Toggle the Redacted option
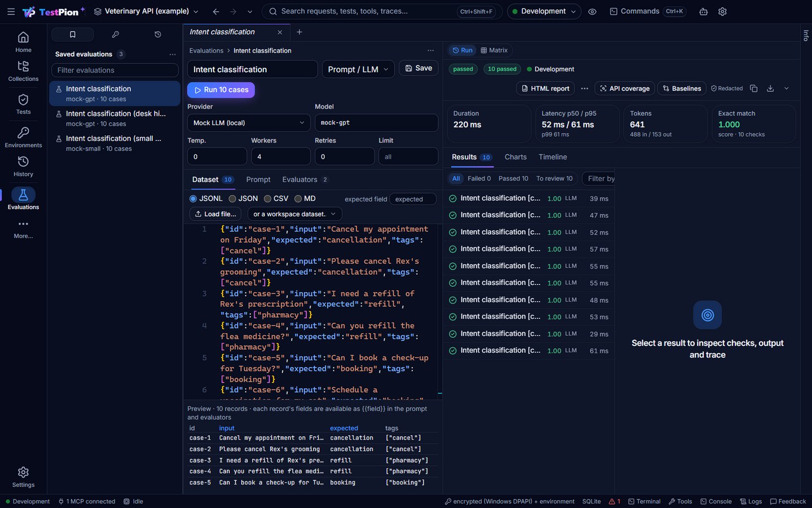This screenshot has height=508, width=812. click(x=727, y=89)
